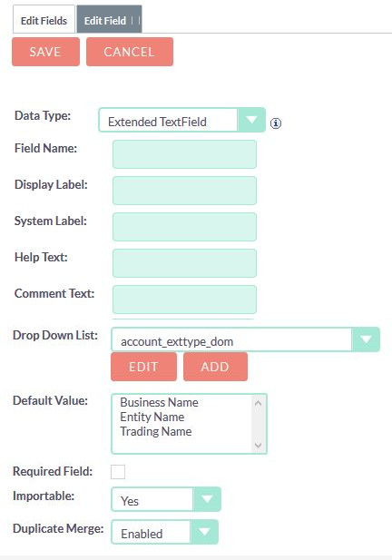The width and height of the screenshot is (392, 560).
Task: Click the SAVE button
Action: coord(45,52)
